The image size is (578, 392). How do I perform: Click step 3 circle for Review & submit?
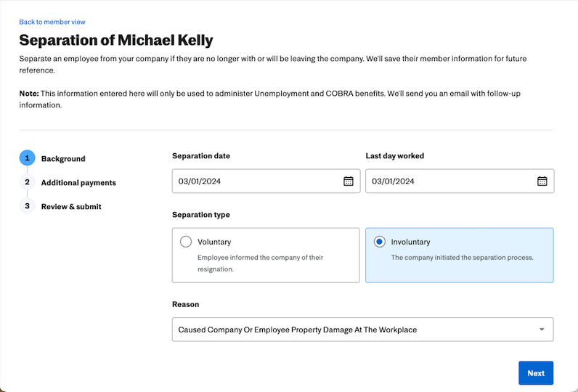(27, 206)
